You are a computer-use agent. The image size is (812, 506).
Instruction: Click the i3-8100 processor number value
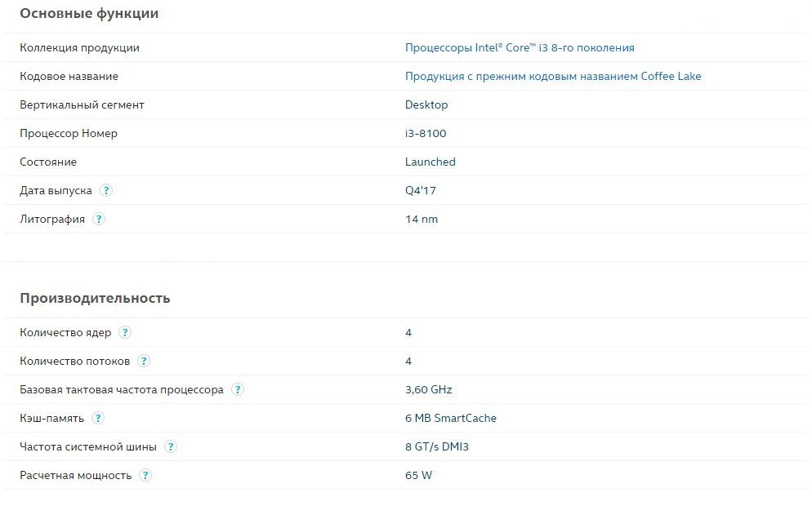click(x=426, y=133)
